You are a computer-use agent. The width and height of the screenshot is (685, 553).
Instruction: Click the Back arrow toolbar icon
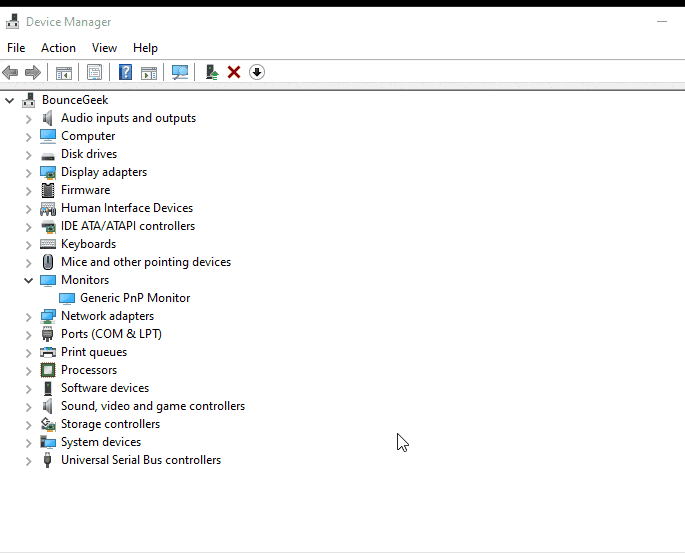pos(10,72)
